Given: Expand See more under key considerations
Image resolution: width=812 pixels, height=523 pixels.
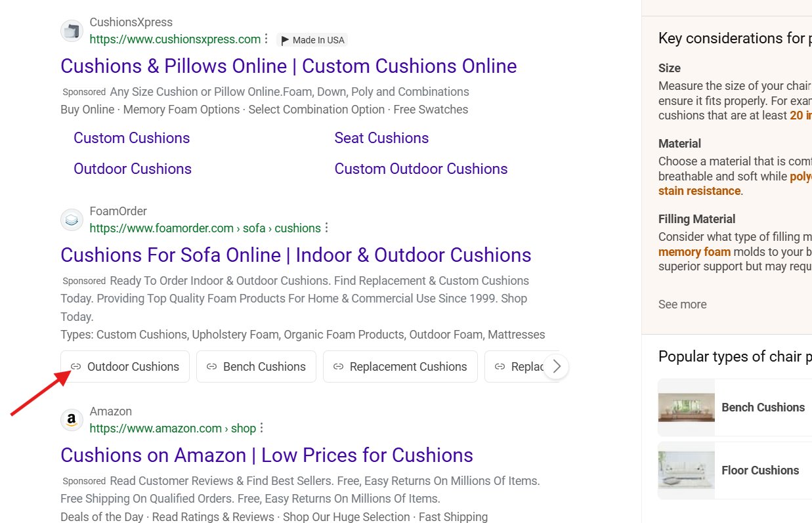Looking at the screenshot, I should click(682, 304).
